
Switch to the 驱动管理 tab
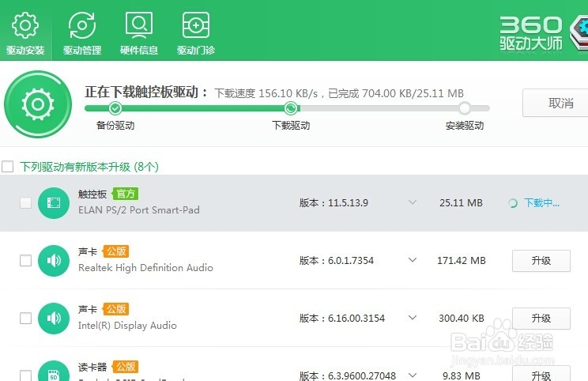(x=82, y=34)
